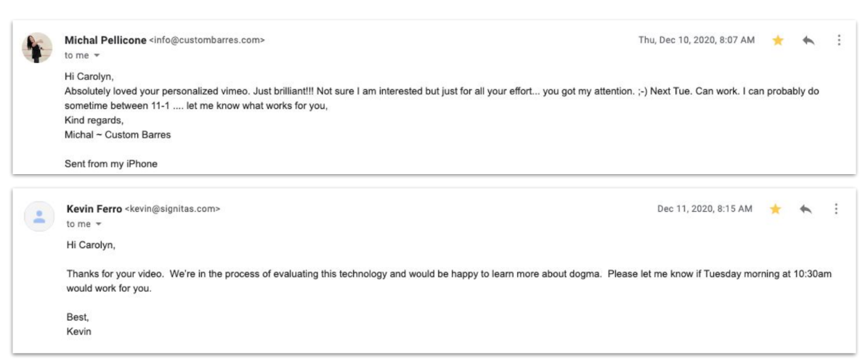Reply to Kevin Ferro's message
This screenshot has width=868, height=362.
coord(806,209)
